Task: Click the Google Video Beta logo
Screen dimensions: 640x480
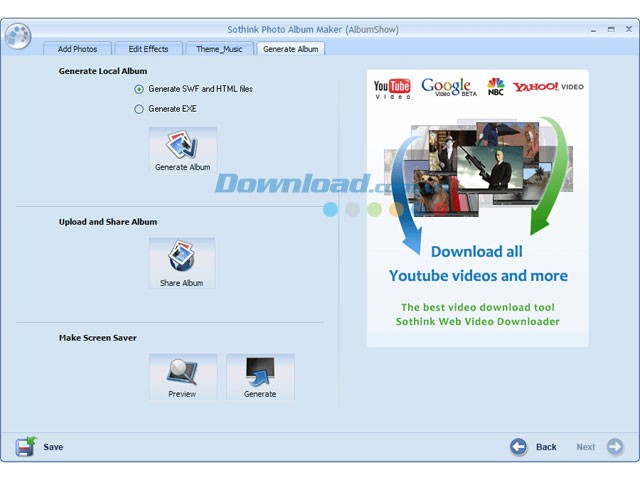Action: 449,87
